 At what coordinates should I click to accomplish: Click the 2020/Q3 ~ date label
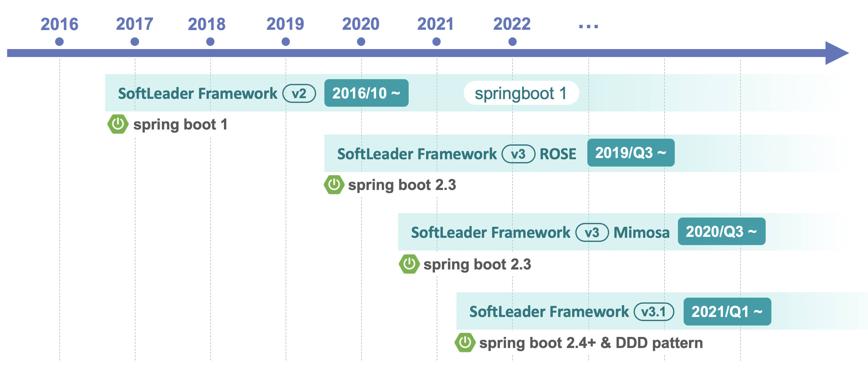click(721, 231)
